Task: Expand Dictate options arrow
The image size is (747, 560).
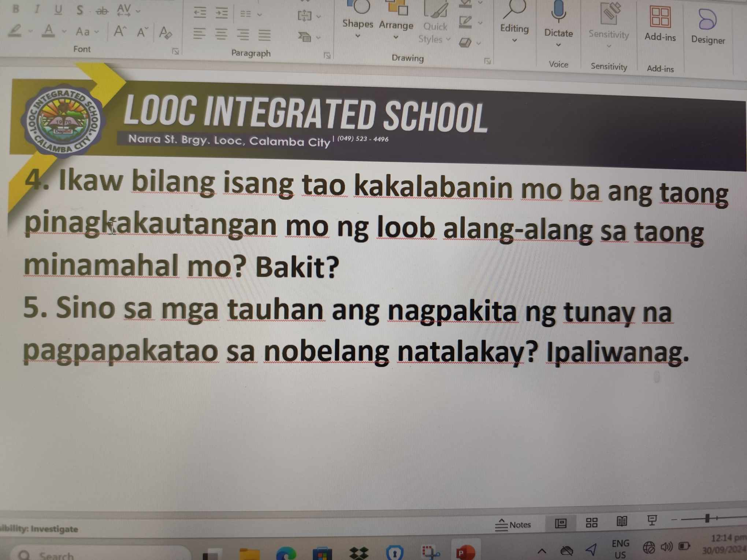Action: pyautogui.click(x=558, y=45)
